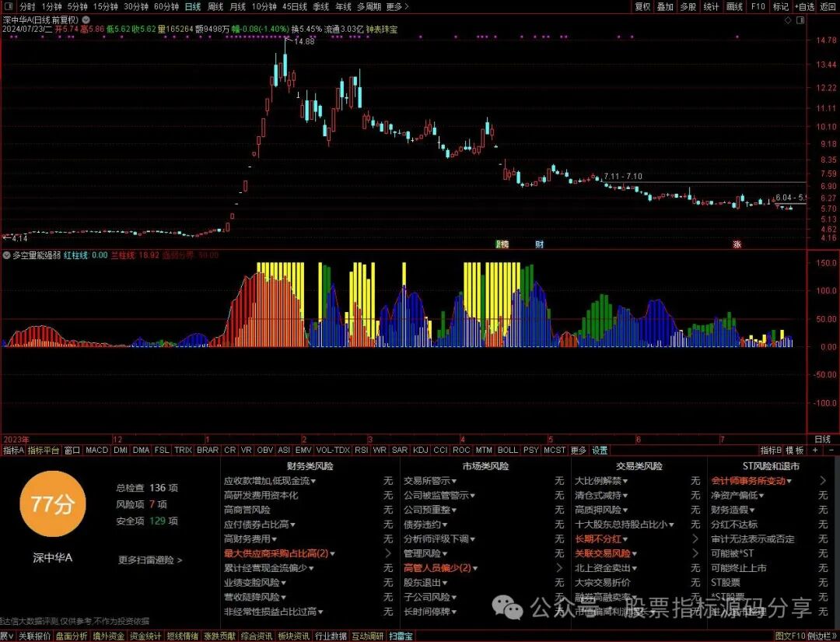Select the RSI indicator
Screen dimensions: 840x642
pos(362,450)
